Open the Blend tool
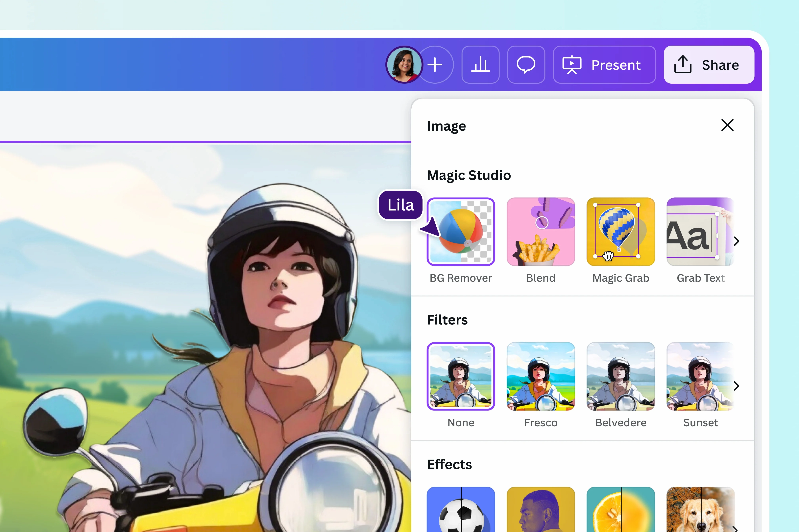The height and width of the screenshot is (532, 799). 541,232
